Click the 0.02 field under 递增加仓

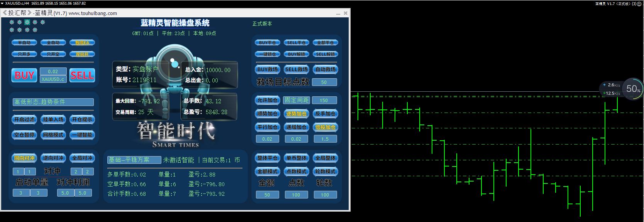pos(296,139)
